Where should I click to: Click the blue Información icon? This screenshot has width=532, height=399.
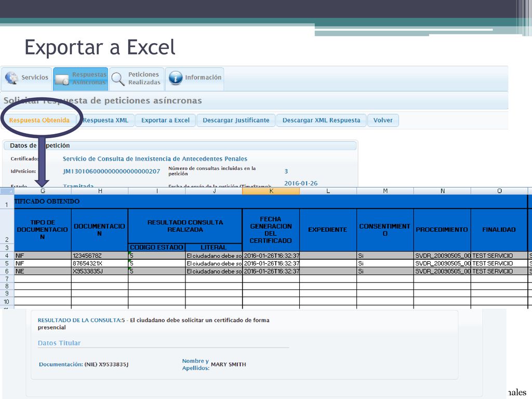(x=176, y=78)
